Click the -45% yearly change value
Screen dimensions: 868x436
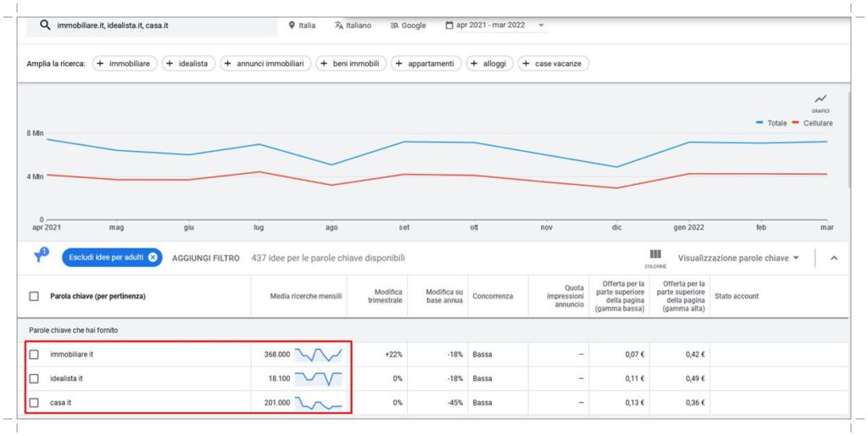point(455,403)
